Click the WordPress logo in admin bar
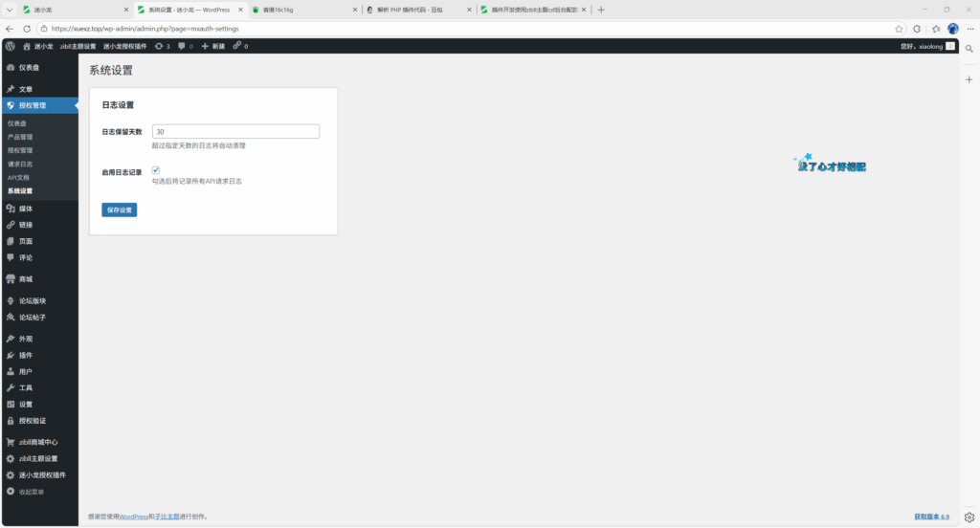 pyautogui.click(x=10, y=46)
